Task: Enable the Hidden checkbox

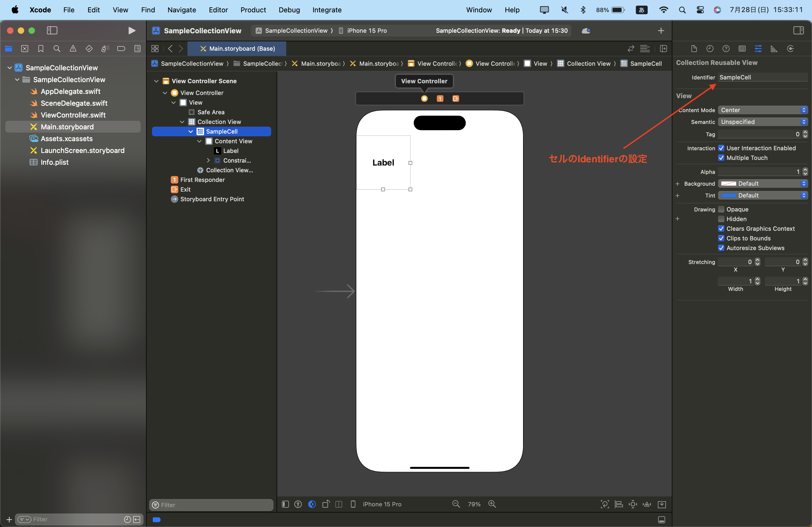Action: tap(721, 219)
